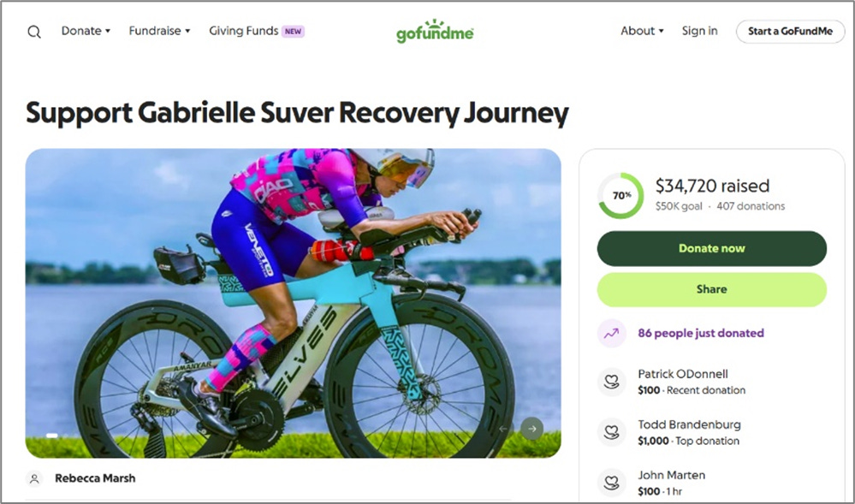This screenshot has height=504, width=855.
Task: Click the GoFundMe logo
Action: (x=435, y=31)
